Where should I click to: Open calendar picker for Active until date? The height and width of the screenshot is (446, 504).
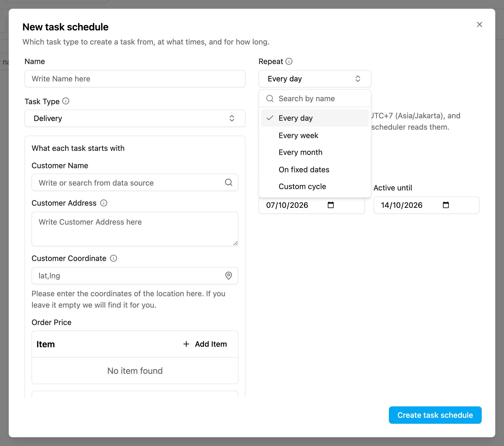446,205
